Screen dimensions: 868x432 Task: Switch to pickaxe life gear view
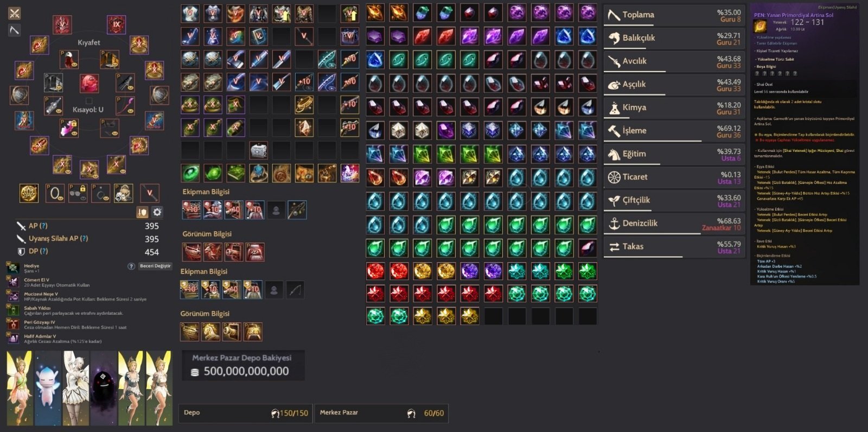[15, 30]
